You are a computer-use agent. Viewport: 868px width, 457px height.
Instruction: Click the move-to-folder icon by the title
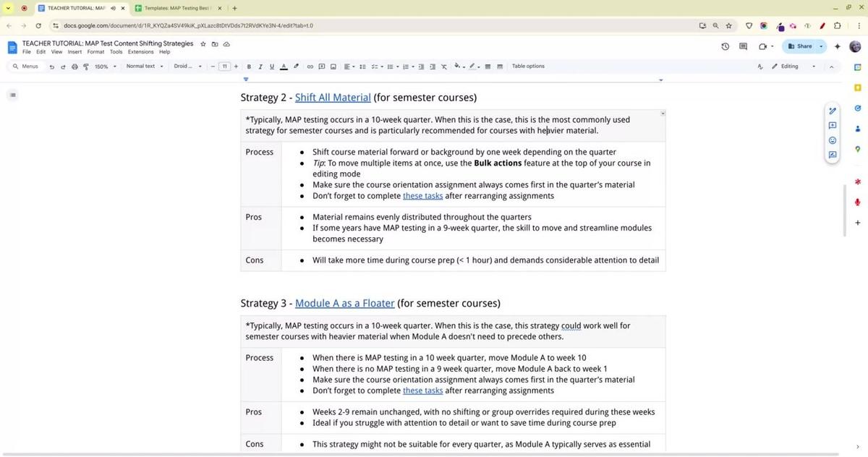[x=215, y=44]
